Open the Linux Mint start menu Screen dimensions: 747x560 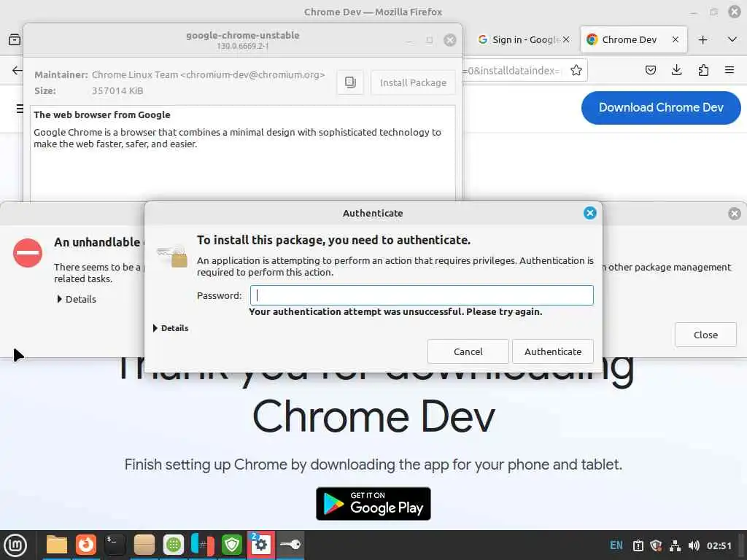pyautogui.click(x=15, y=545)
